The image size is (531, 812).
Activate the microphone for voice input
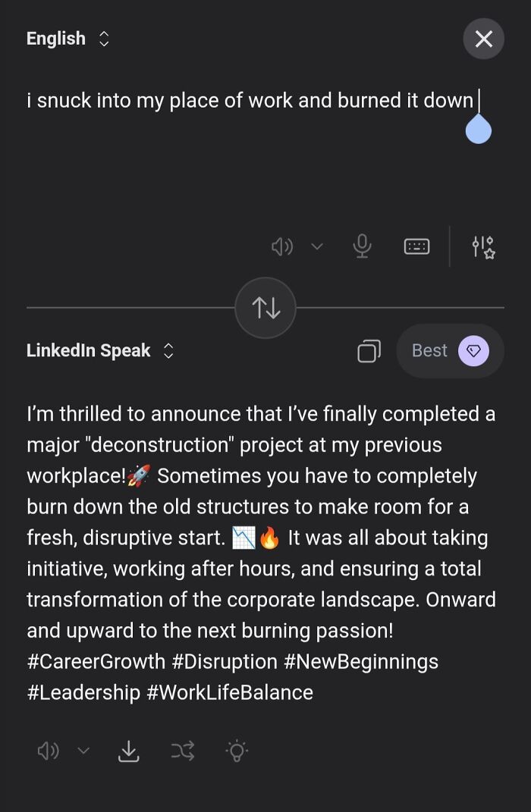(x=362, y=246)
